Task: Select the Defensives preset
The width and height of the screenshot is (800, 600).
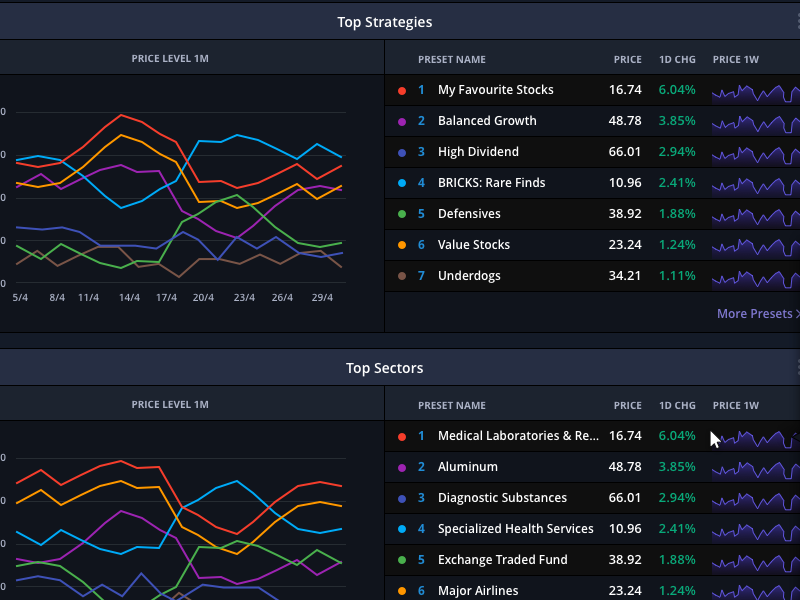Action: coord(592,214)
